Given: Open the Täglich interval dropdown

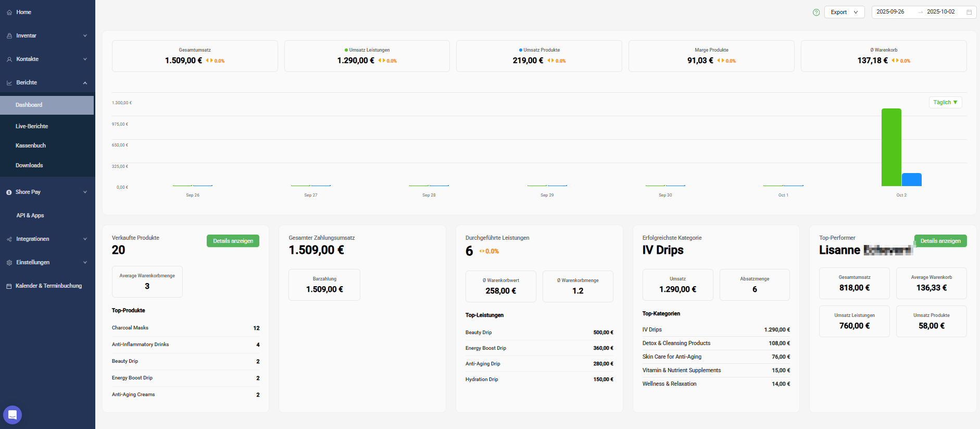Looking at the screenshot, I should 945,103.
